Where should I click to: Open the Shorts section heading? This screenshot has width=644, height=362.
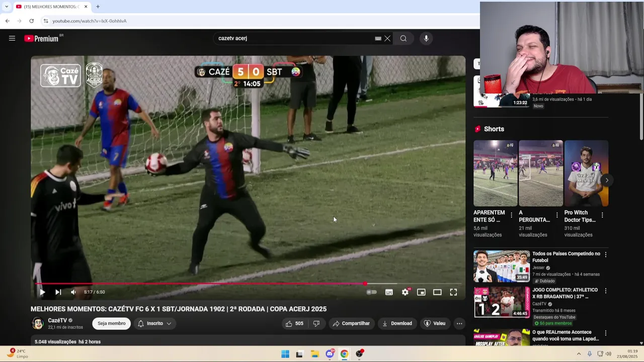point(494,129)
